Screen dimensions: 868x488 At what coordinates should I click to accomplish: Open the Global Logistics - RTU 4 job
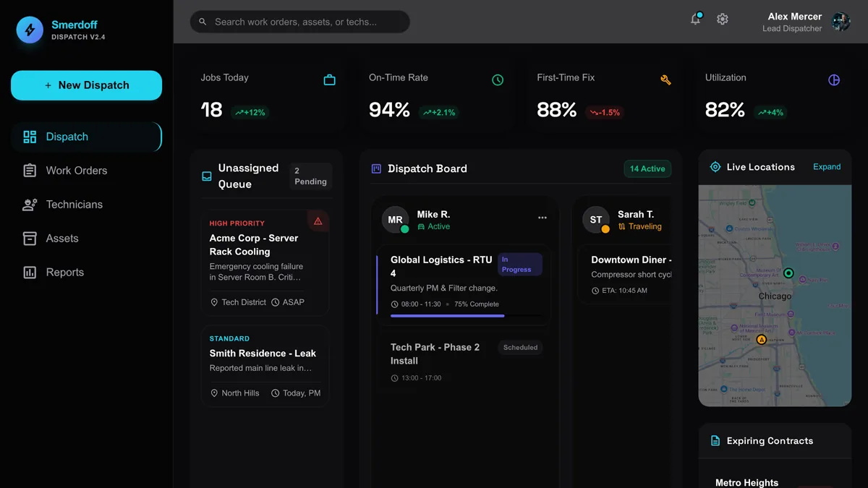coord(464,286)
